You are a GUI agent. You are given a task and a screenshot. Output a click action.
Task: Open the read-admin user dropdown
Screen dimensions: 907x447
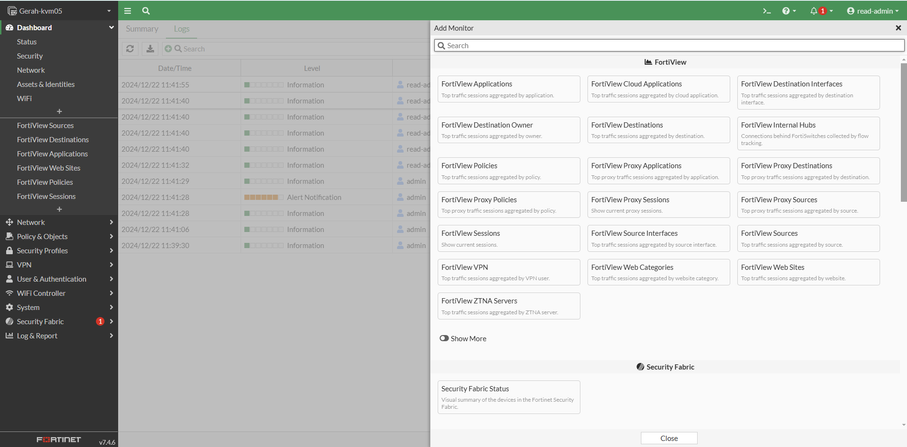pos(872,11)
